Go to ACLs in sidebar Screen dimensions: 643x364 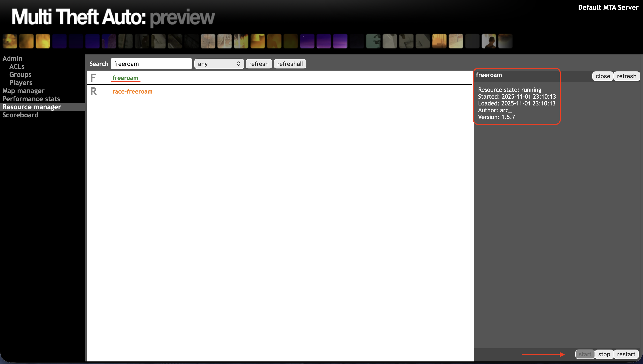coord(17,67)
